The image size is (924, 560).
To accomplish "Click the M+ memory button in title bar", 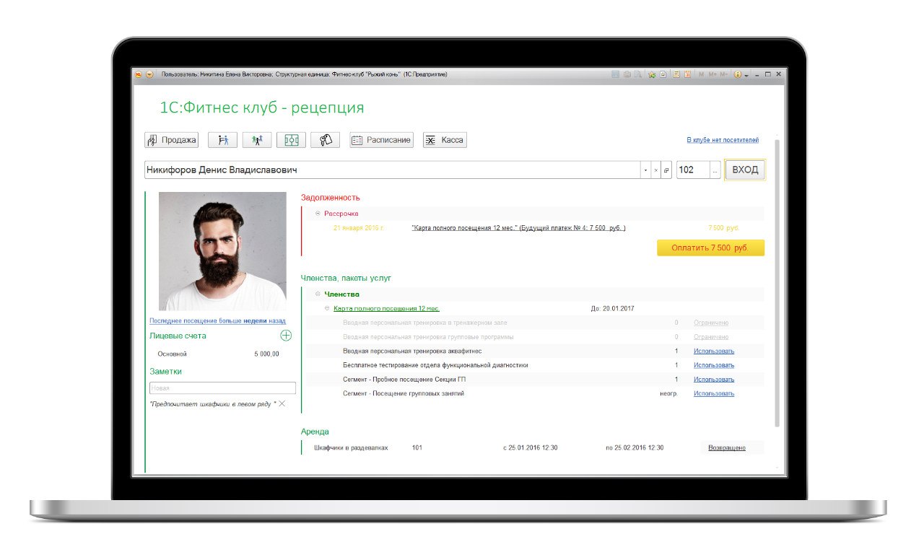I will coord(712,74).
